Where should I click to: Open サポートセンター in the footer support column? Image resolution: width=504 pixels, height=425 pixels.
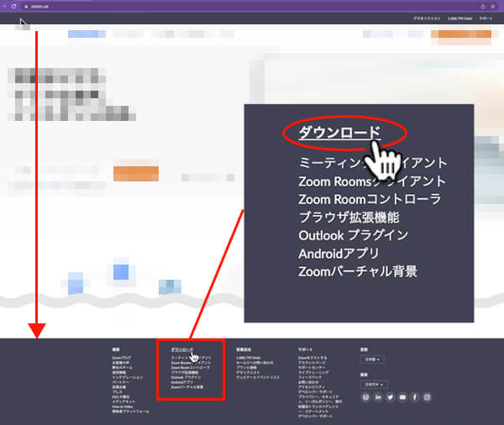(x=312, y=367)
